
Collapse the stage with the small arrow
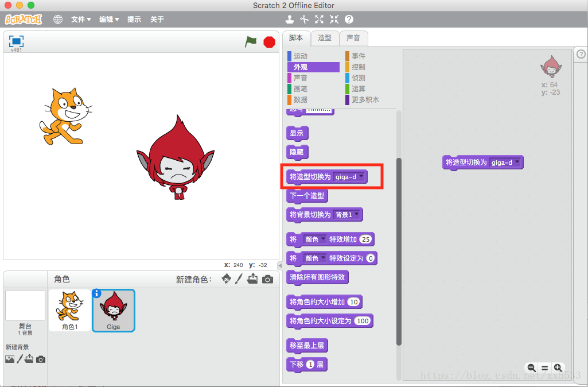[280, 265]
